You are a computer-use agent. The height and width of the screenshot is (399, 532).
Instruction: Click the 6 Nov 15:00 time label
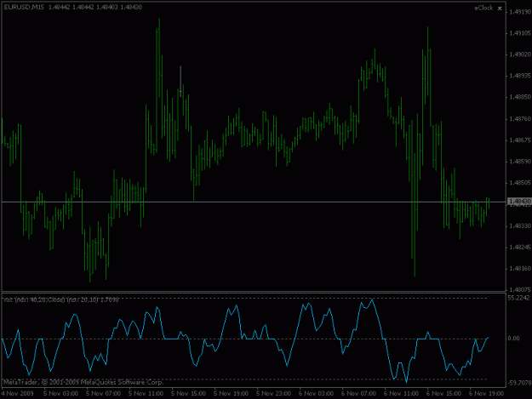(x=443, y=394)
